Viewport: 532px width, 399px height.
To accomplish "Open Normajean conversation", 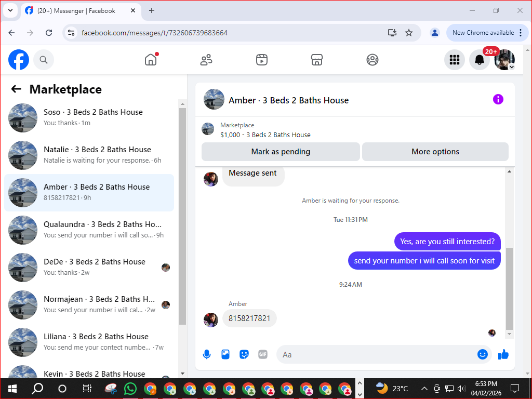I will (89, 304).
